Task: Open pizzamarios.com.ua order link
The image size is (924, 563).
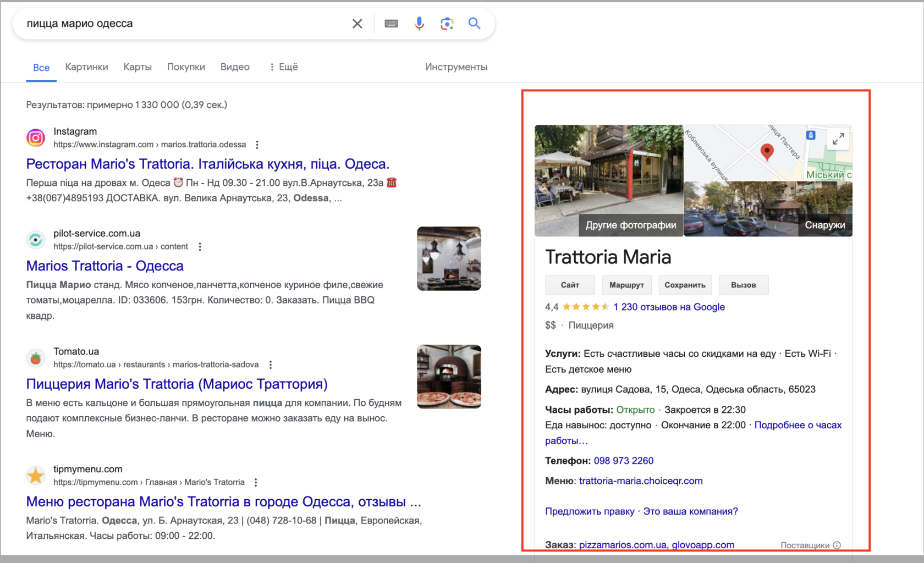Action: [623, 545]
